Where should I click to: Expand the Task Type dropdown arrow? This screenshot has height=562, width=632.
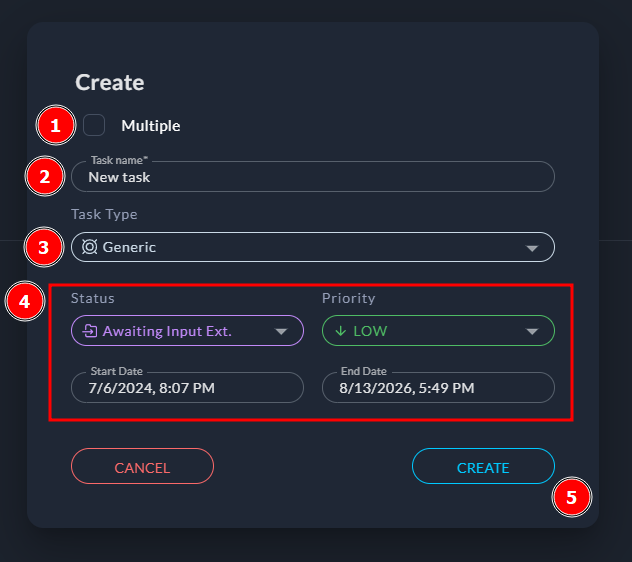coord(531,248)
